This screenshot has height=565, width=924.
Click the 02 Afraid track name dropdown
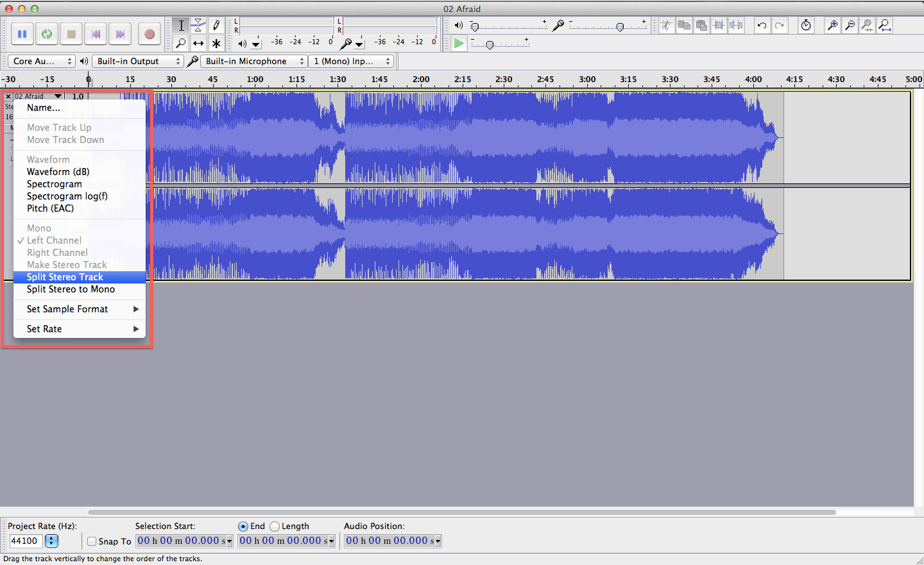click(38, 96)
